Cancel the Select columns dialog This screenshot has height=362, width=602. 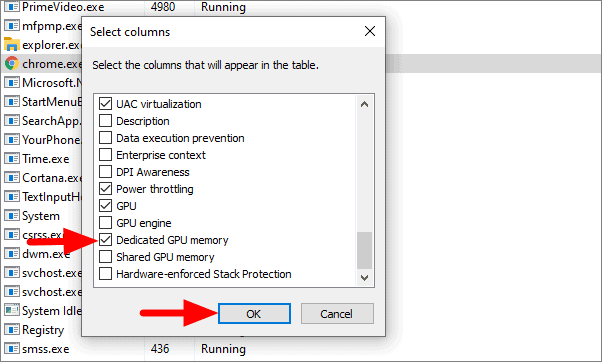(337, 314)
